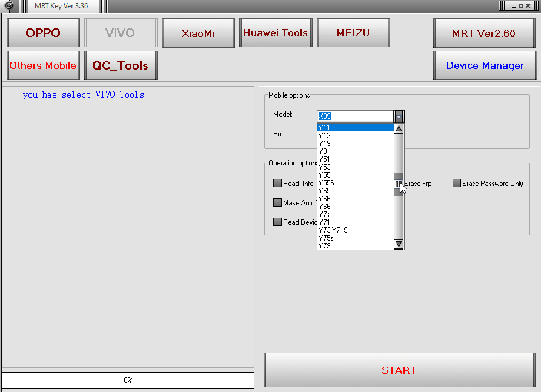Enable the Read_Info checkbox
Screen dimensions: 541x392
click(277, 183)
